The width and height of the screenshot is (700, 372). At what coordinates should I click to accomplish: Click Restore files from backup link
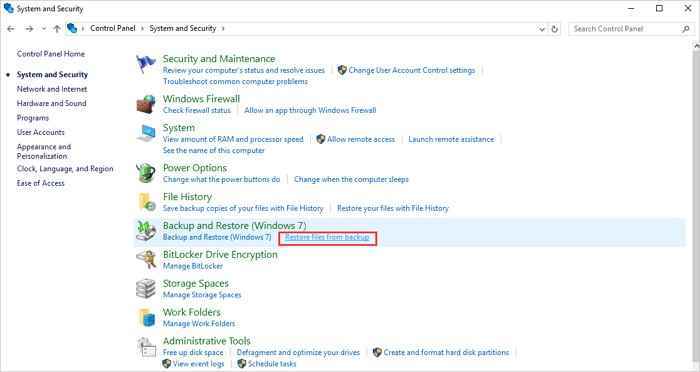coord(327,237)
